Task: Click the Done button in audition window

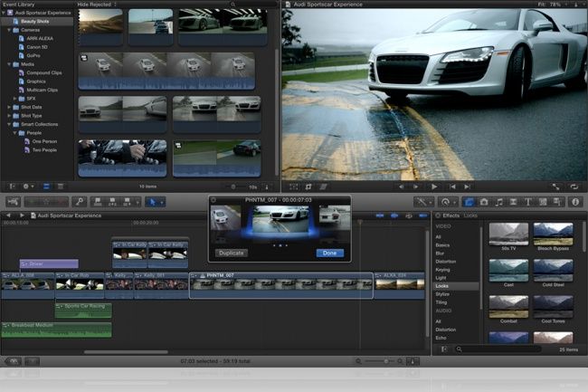Action: click(329, 253)
